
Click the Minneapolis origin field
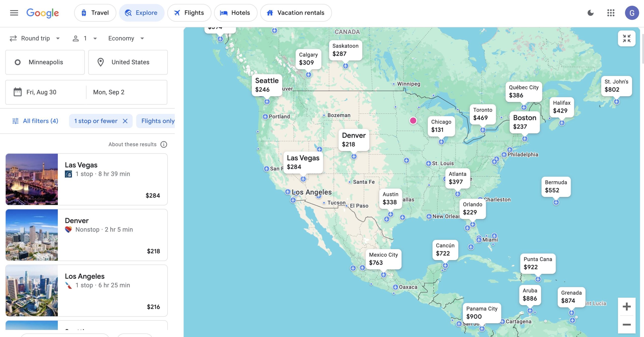45,62
